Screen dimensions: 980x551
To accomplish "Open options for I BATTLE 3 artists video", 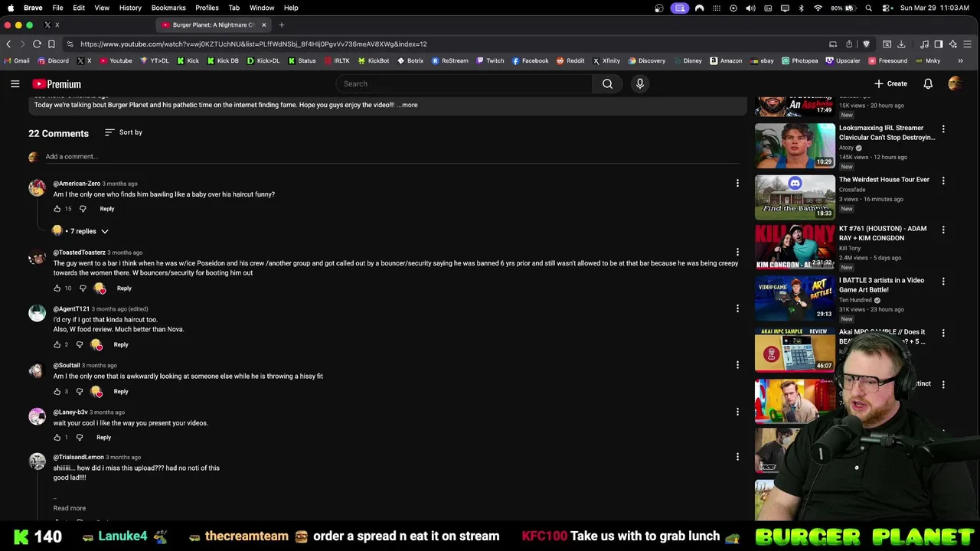I will tap(943, 282).
